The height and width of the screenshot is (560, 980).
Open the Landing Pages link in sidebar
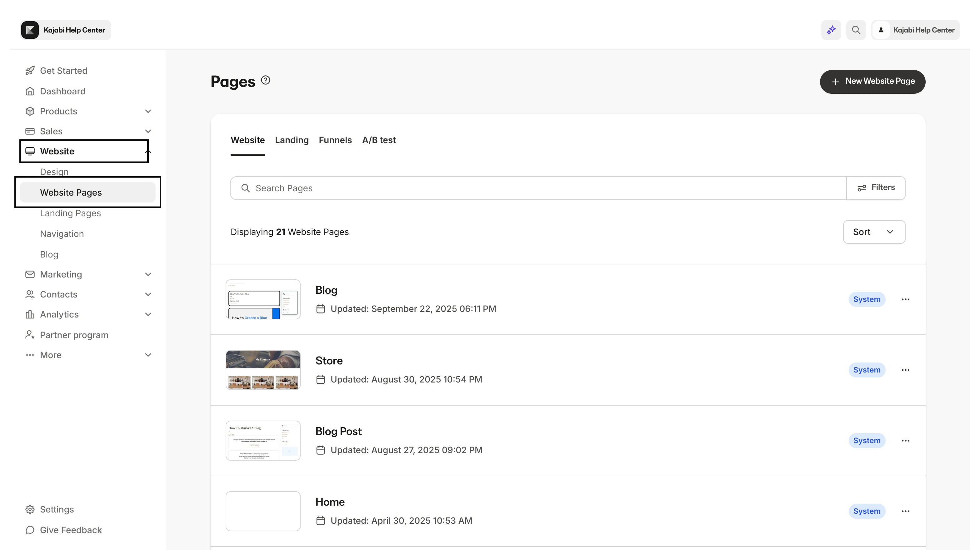tap(70, 213)
